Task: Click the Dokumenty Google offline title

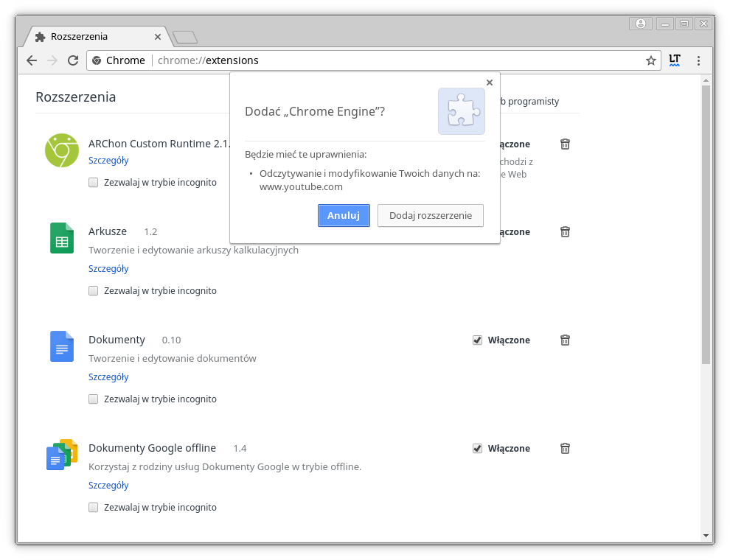Action: 152,448
